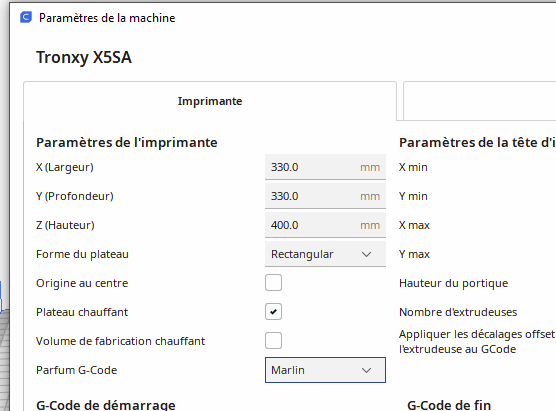Click the Z (Hauteur) value field
The height and width of the screenshot is (411, 556).
(325, 225)
